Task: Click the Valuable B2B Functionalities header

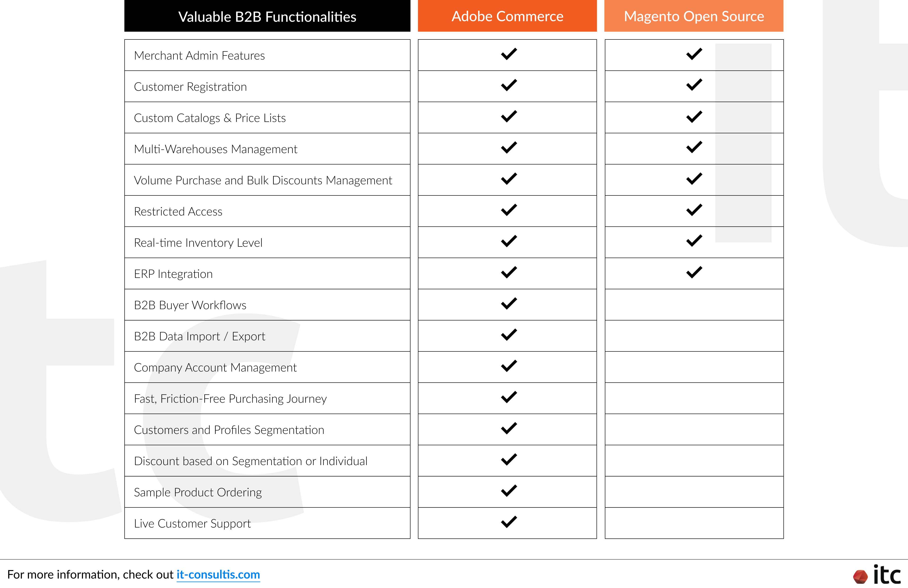Action: tap(267, 16)
